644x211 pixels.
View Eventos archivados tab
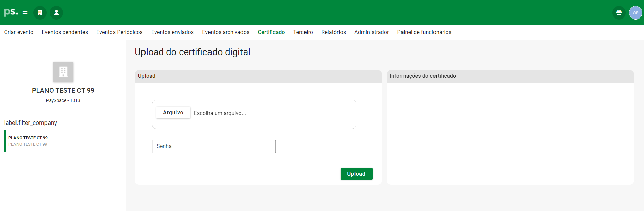(x=226, y=32)
